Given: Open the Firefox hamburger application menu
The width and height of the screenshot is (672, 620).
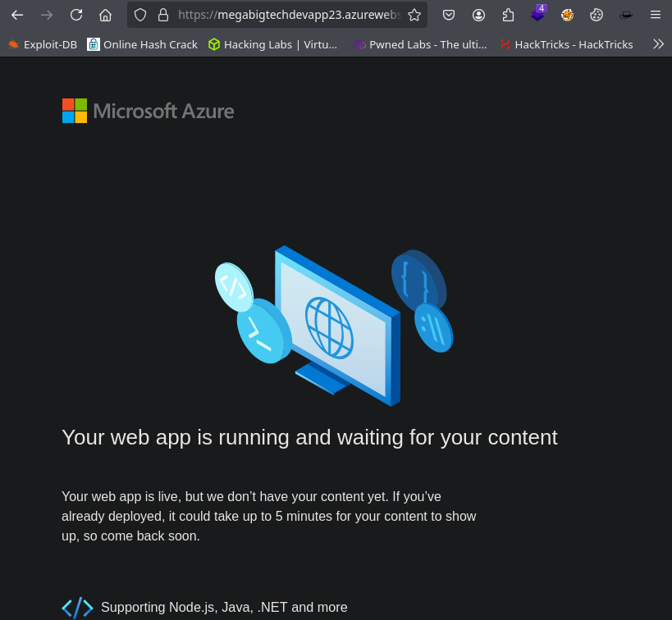Looking at the screenshot, I should coord(655,15).
